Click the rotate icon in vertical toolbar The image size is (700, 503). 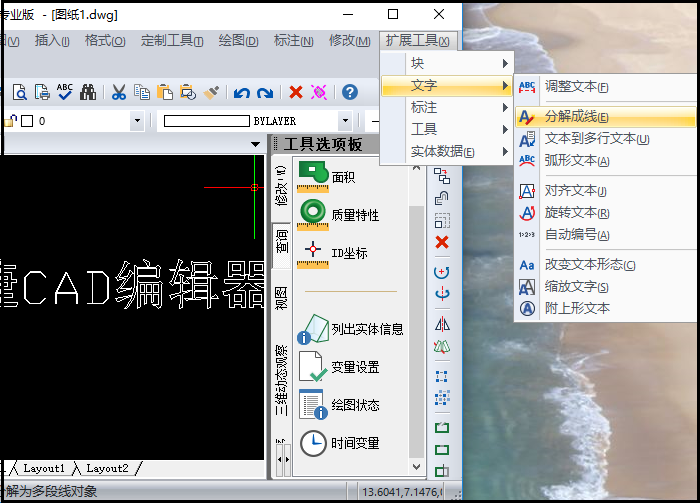pos(442,272)
